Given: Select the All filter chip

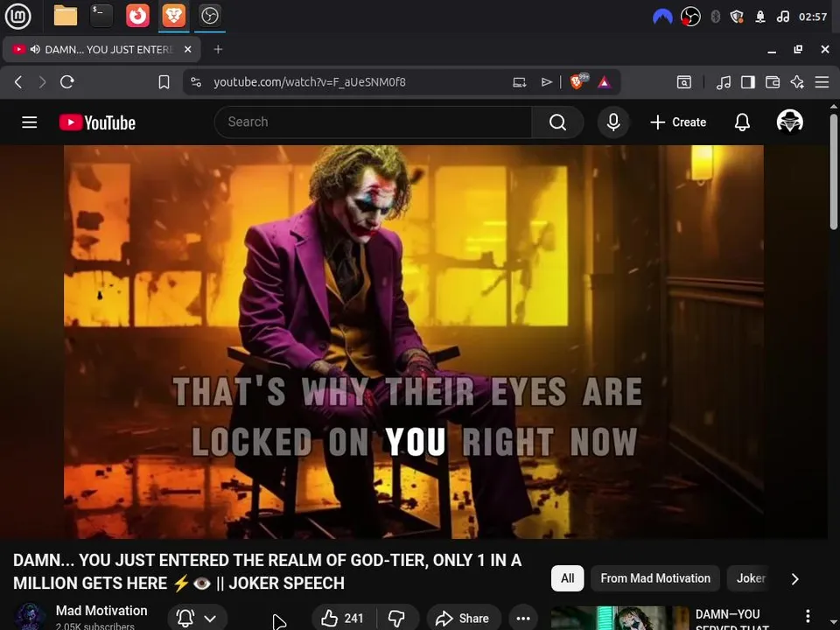Looking at the screenshot, I should (567, 578).
